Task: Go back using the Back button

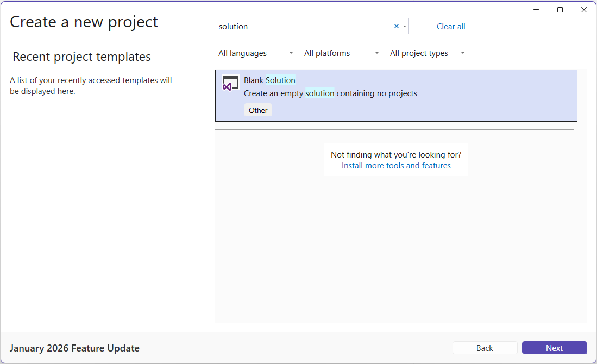Action: click(x=485, y=347)
